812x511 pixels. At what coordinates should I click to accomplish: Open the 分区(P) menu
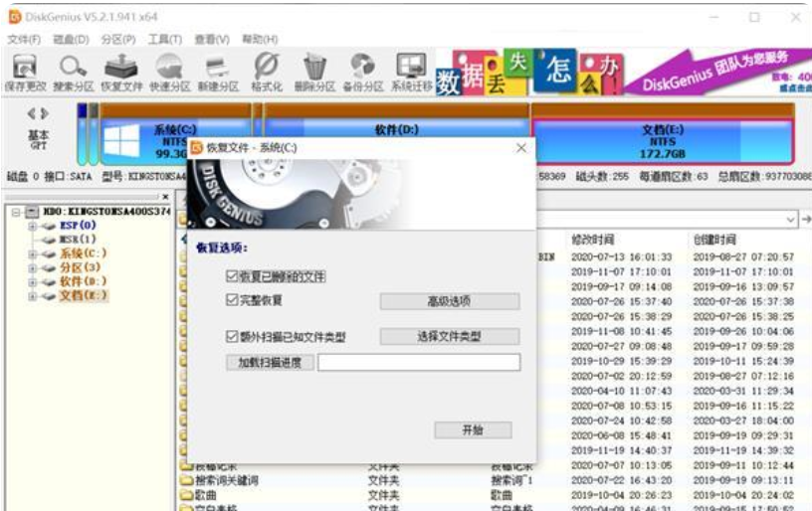pyautogui.click(x=117, y=39)
